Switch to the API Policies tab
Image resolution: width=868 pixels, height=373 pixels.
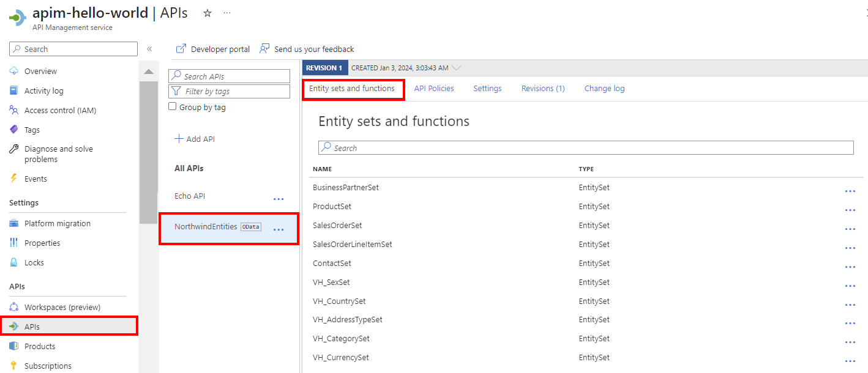[434, 89]
